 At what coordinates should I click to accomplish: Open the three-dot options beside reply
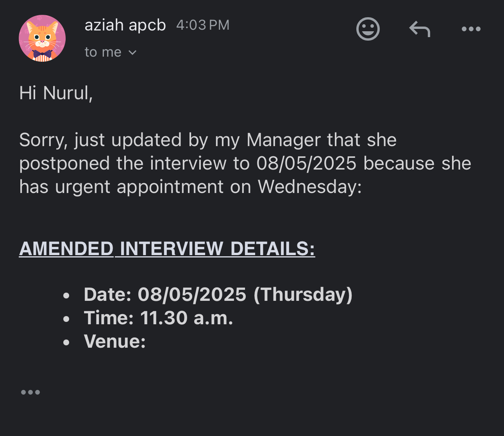pos(471,29)
